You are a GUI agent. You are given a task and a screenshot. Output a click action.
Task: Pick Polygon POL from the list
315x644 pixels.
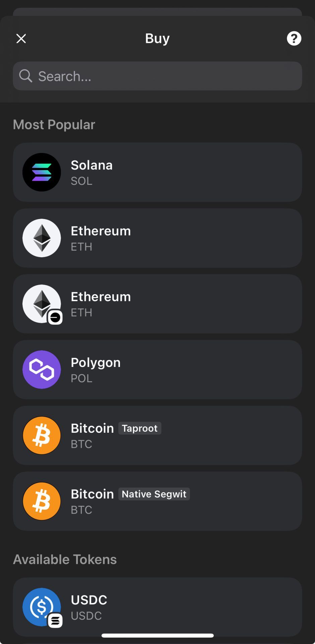(181, 370)
